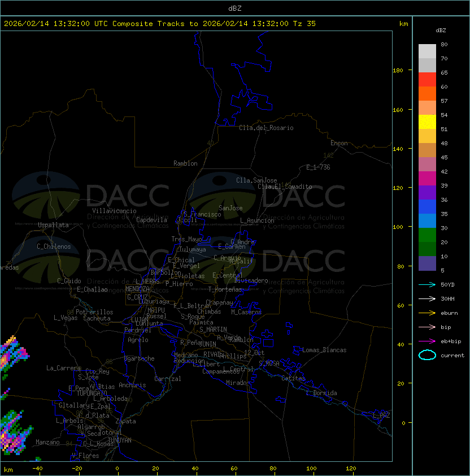470x476 pixels.
Task: Click the Clla.del_Rosario map label
Action: (266, 128)
